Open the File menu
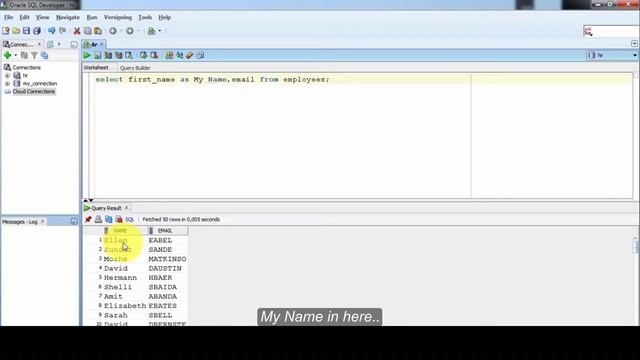640x360 pixels. click(8, 18)
